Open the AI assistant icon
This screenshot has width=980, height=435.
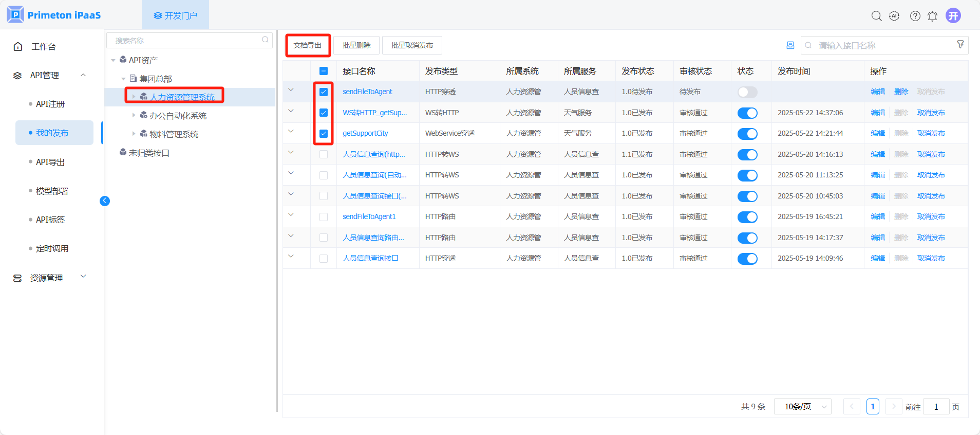(894, 16)
